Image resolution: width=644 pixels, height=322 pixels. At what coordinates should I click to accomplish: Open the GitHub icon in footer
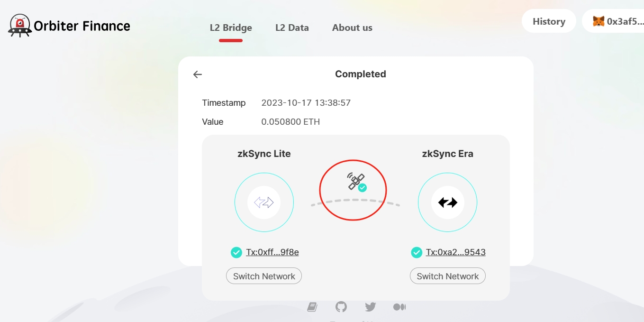point(341,307)
